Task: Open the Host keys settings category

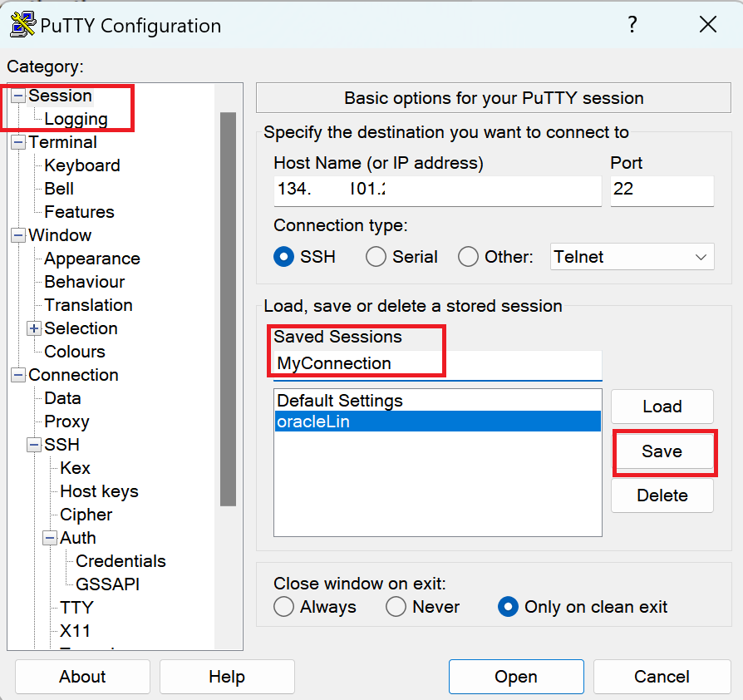Action: click(x=99, y=491)
